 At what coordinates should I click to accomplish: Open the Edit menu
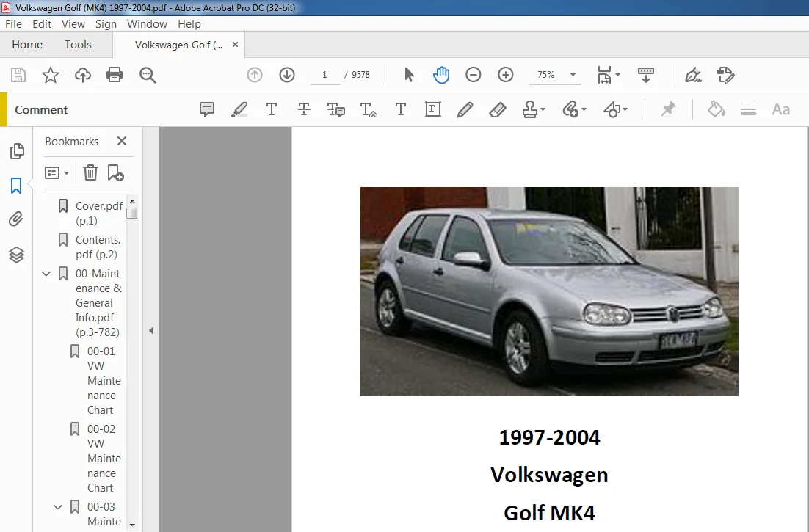pos(42,24)
